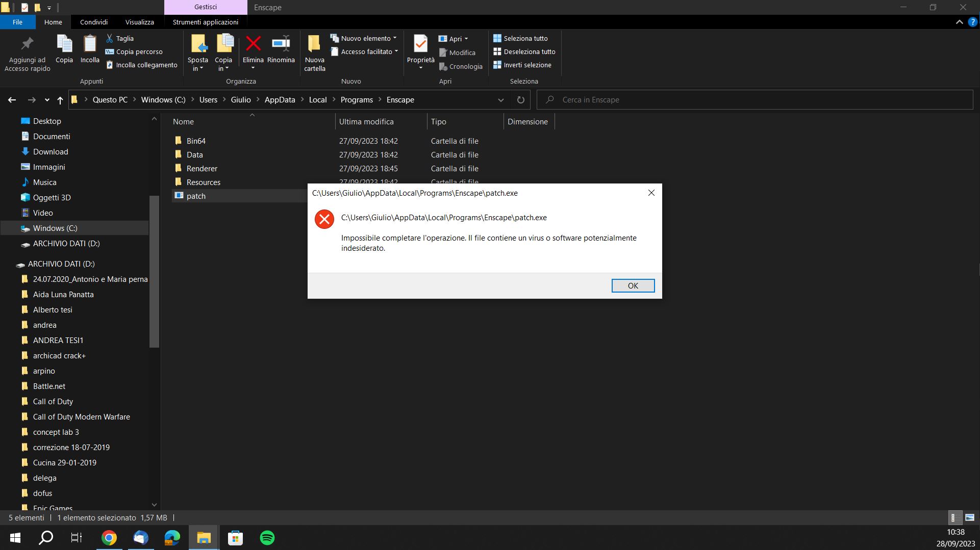Go back with the left arrow
This screenshot has width=980, height=550.
[12, 100]
